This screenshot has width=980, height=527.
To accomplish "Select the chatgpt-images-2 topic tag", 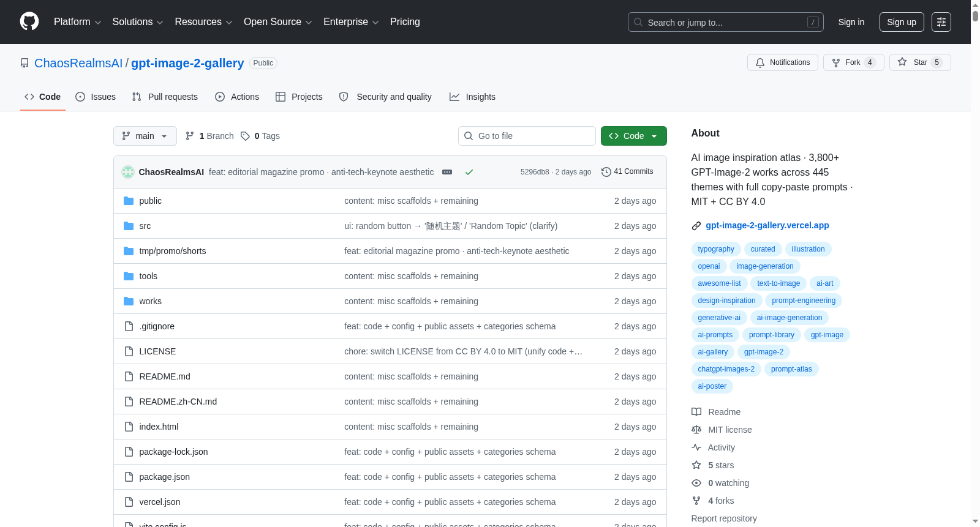I will [726, 369].
